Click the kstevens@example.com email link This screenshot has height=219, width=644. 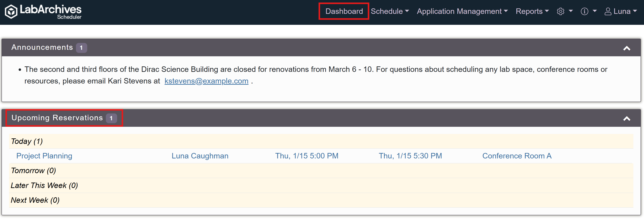(206, 81)
